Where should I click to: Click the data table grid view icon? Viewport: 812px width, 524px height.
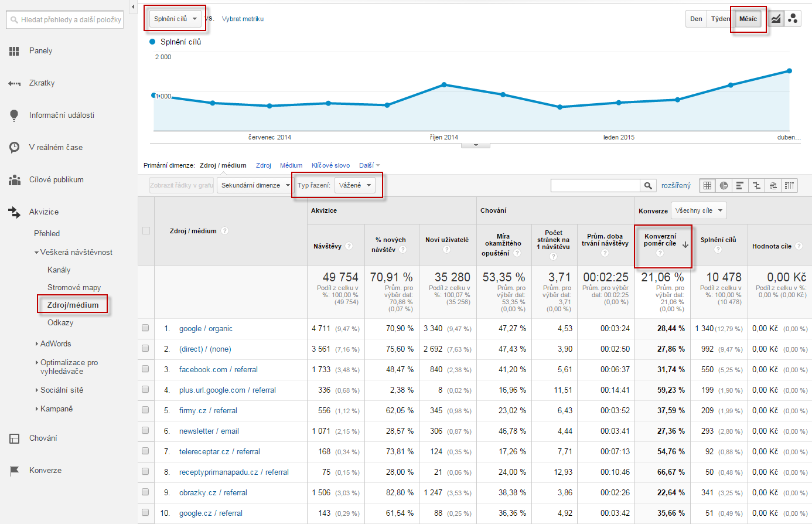click(707, 185)
